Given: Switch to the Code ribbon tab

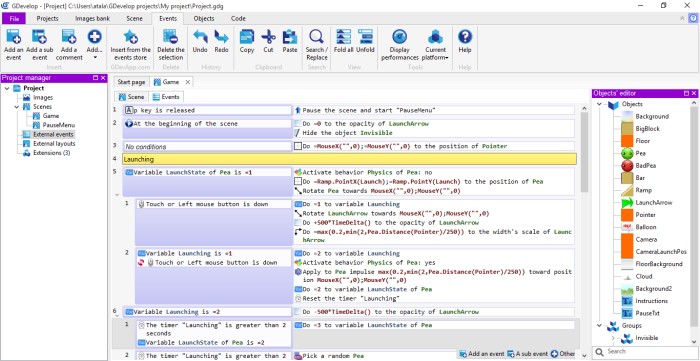Looking at the screenshot, I should click(x=238, y=19).
